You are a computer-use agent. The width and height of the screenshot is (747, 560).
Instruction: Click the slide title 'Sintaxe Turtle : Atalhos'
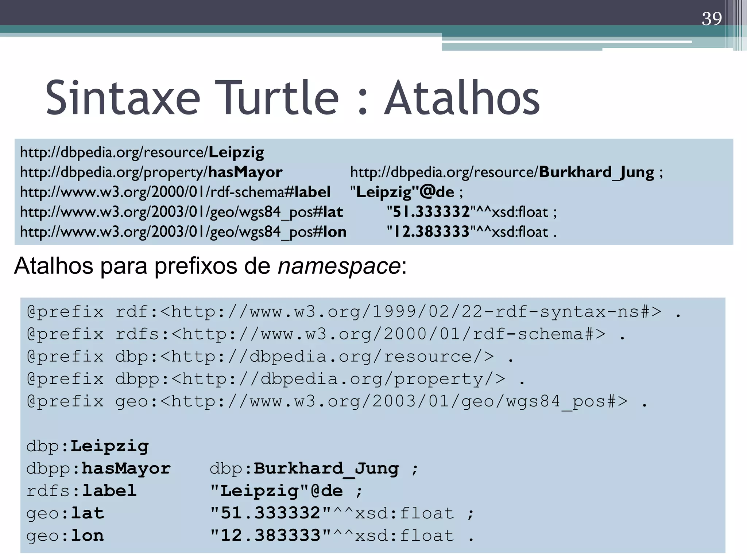click(293, 98)
